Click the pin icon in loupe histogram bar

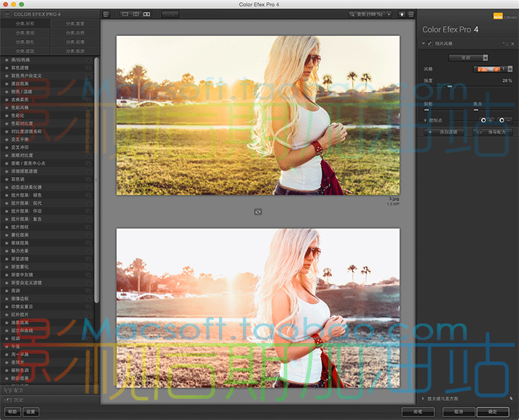tap(511, 398)
